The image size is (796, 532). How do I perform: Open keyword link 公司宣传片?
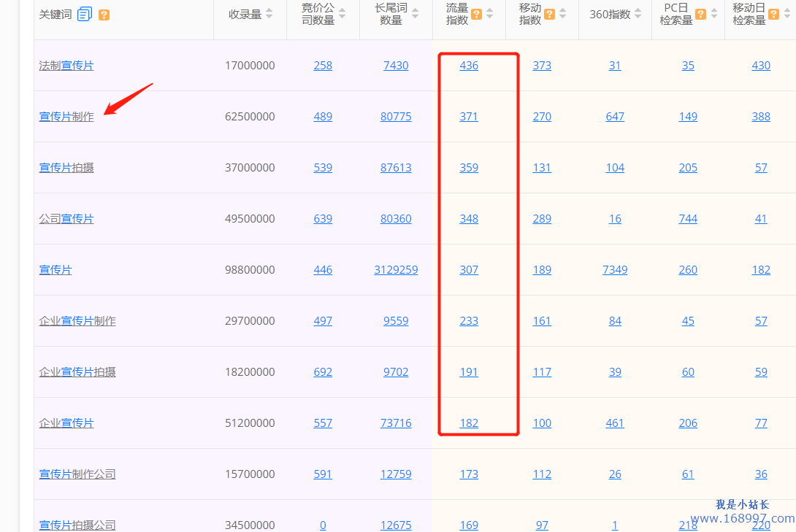[66, 219]
